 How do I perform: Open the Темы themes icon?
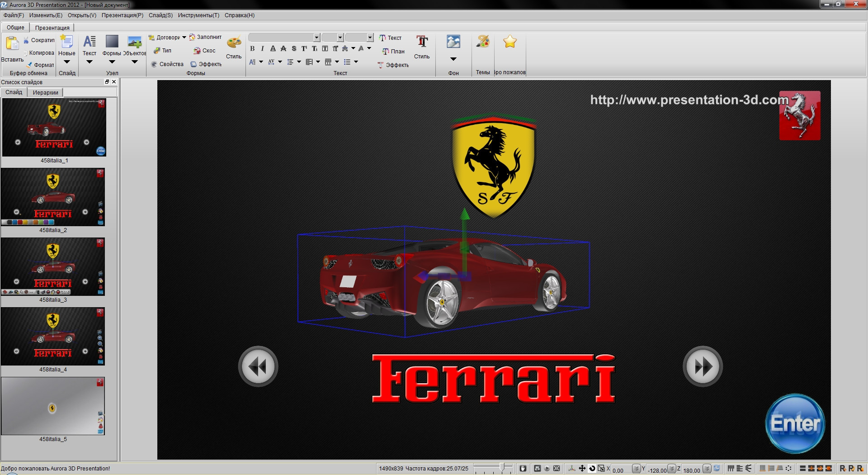482,42
